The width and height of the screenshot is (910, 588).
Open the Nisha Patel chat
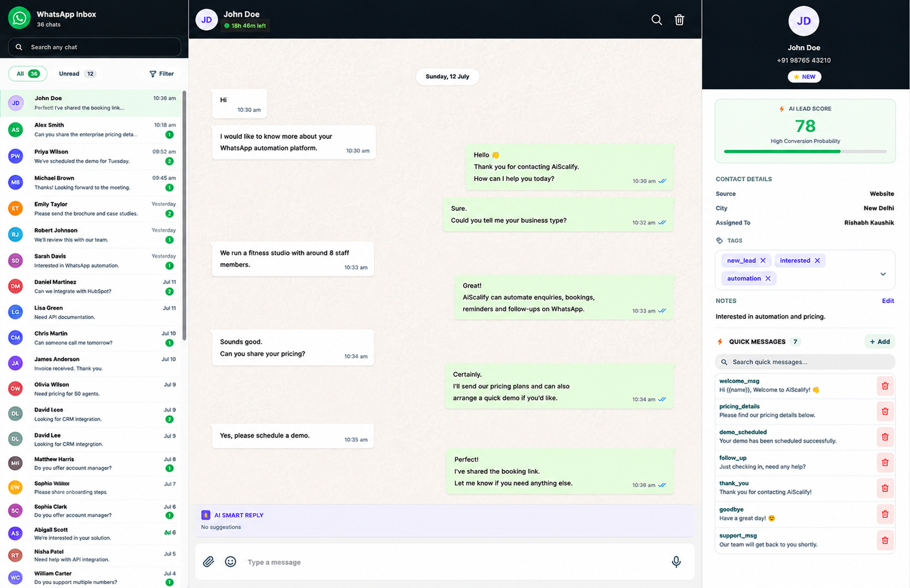92,555
